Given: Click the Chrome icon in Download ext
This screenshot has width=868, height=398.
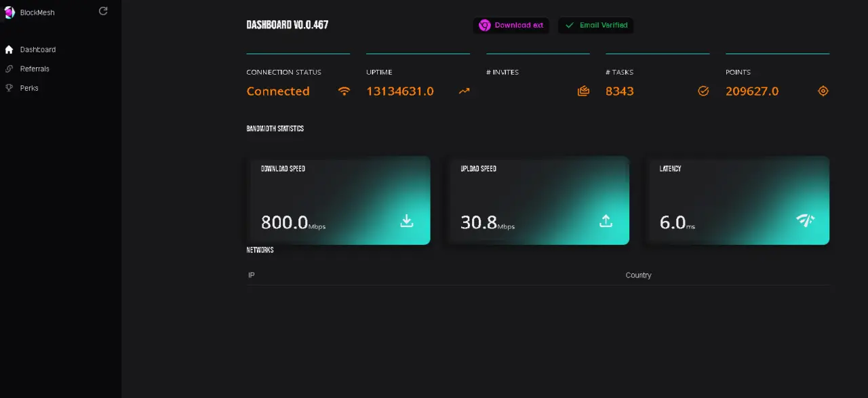Looking at the screenshot, I should (x=484, y=25).
